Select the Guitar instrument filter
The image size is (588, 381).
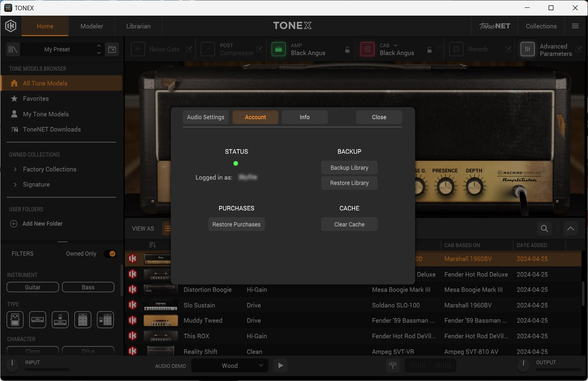[32, 287]
